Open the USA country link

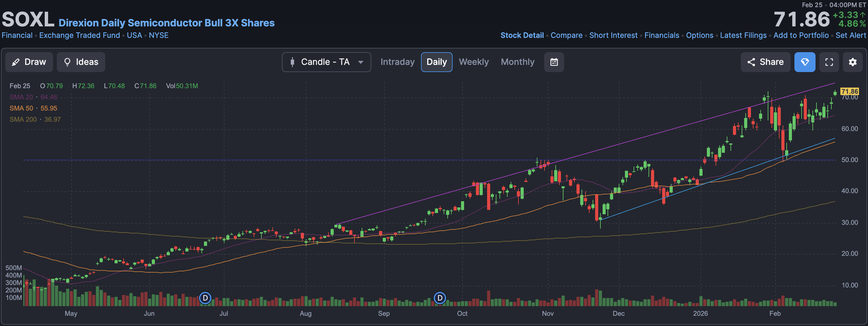[134, 35]
